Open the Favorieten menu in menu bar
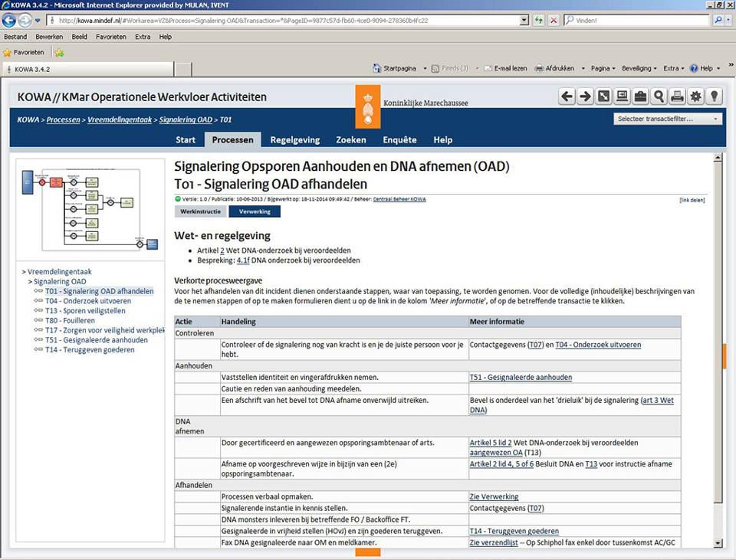The height and width of the screenshot is (560, 736). [111, 37]
